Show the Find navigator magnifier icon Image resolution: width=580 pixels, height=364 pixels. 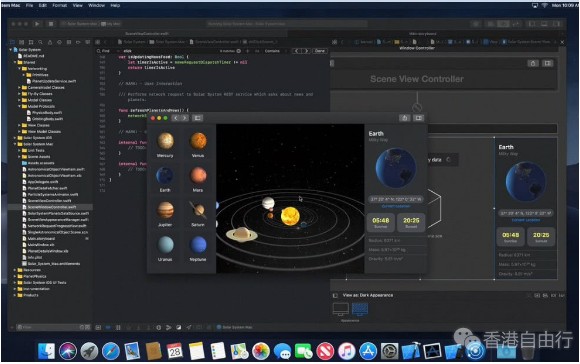click(40, 42)
